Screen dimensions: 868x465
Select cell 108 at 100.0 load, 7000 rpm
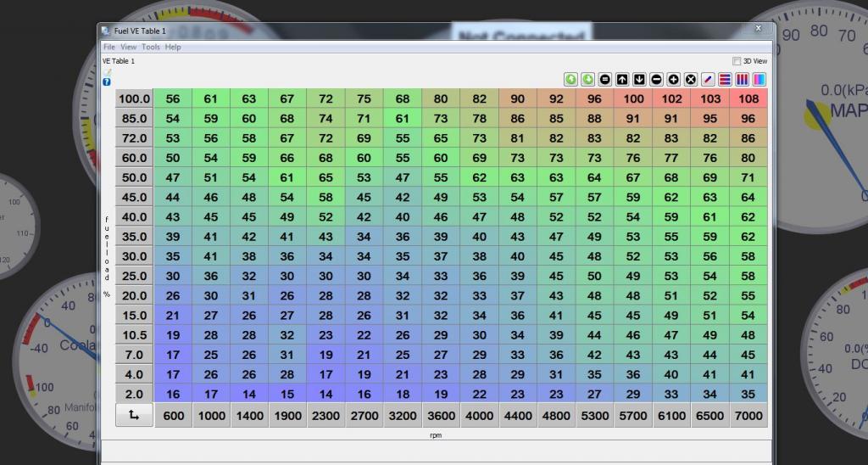[748, 98]
